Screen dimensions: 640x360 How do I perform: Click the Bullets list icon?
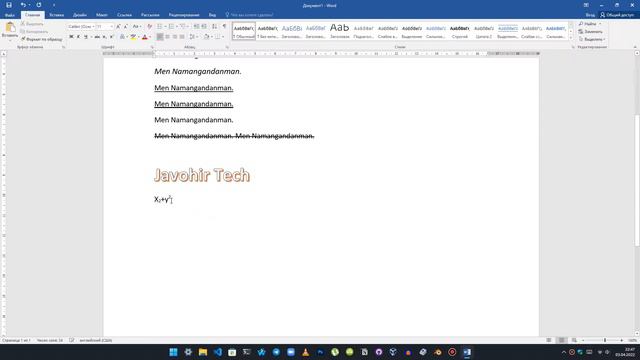click(160, 27)
